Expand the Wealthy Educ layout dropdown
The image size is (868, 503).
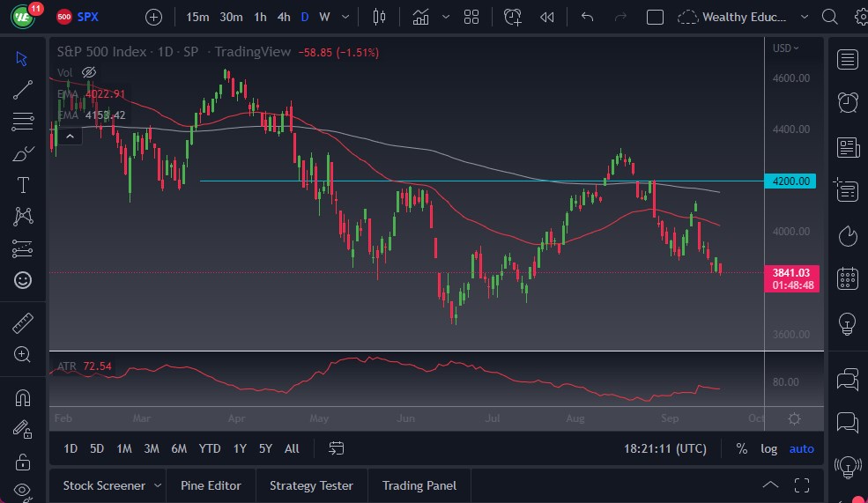pyautogui.click(x=803, y=17)
